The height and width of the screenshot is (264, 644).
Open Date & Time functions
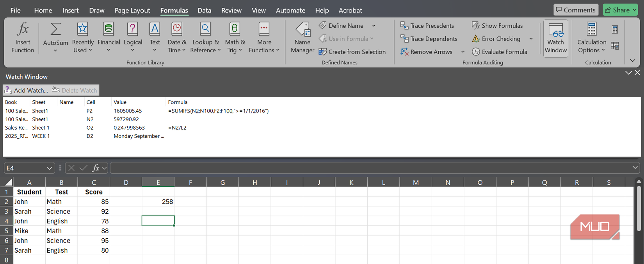[177, 38]
